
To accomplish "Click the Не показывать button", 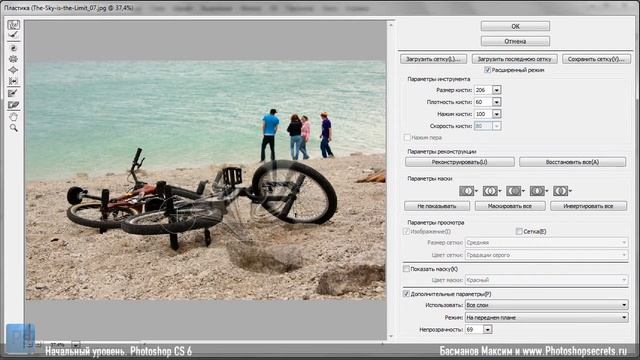I will pyautogui.click(x=437, y=206).
